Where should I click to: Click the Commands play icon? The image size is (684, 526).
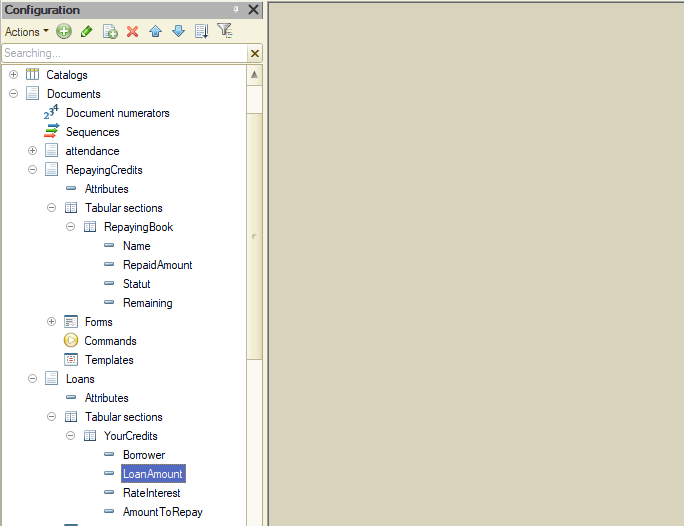[71, 340]
